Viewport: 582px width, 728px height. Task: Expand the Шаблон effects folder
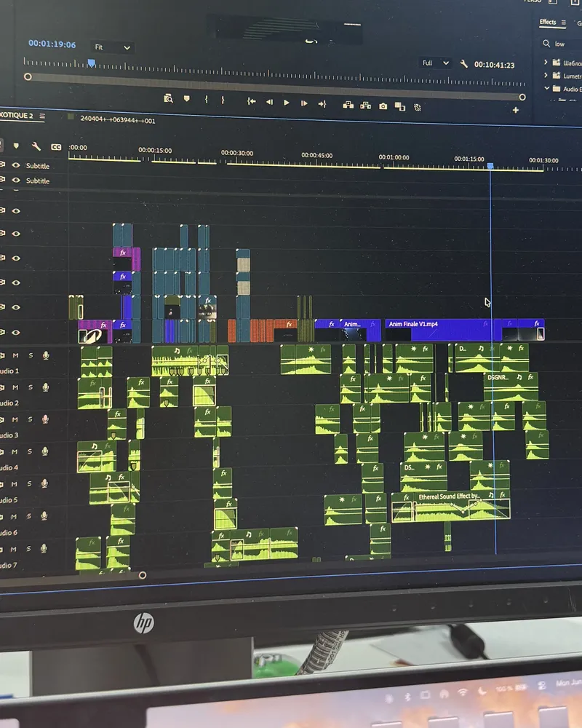pos(546,62)
